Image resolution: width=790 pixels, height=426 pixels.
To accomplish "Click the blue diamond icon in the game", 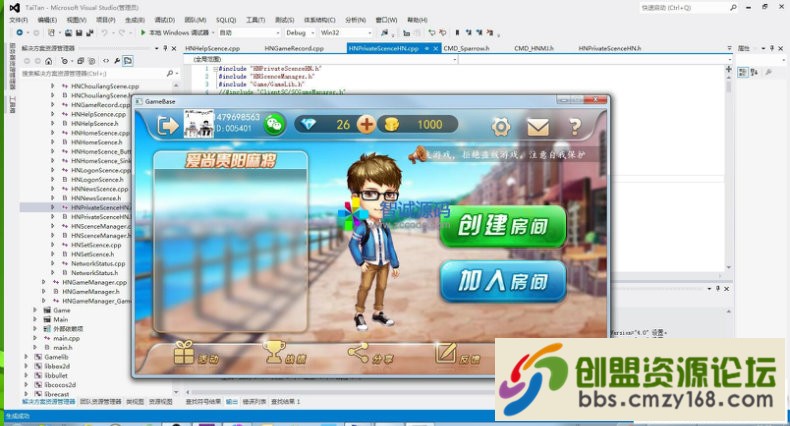I will [308, 123].
